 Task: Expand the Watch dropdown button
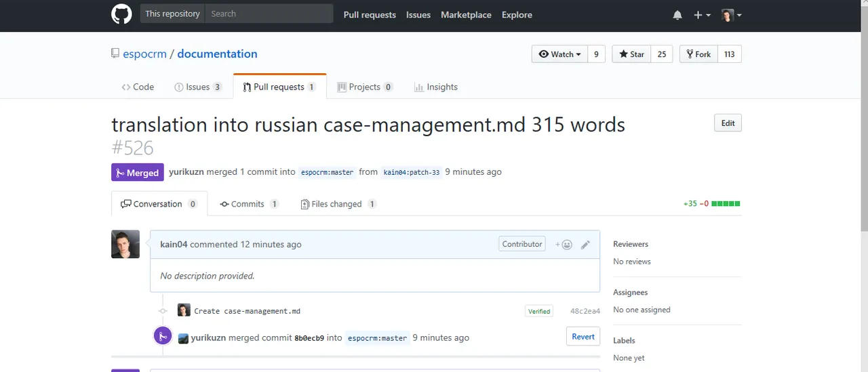coord(559,54)
